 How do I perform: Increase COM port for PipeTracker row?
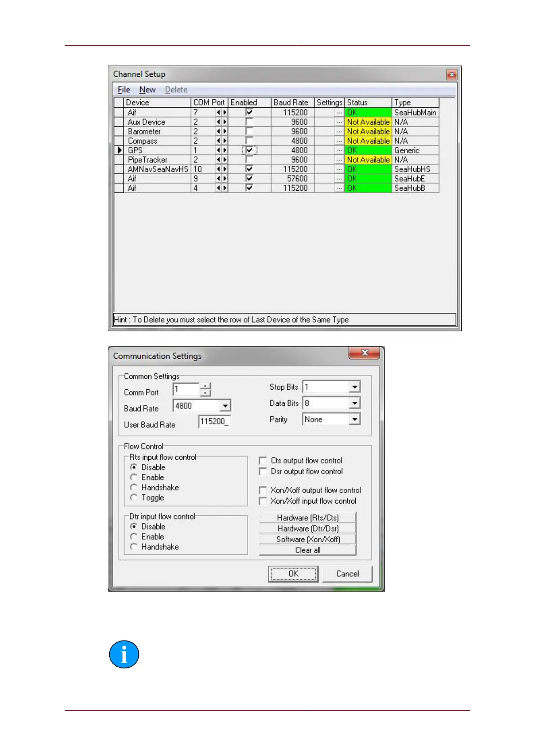(225, 160)
